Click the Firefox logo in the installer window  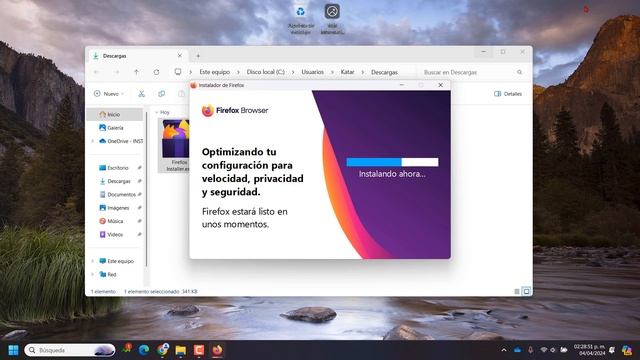coord(208,110)
